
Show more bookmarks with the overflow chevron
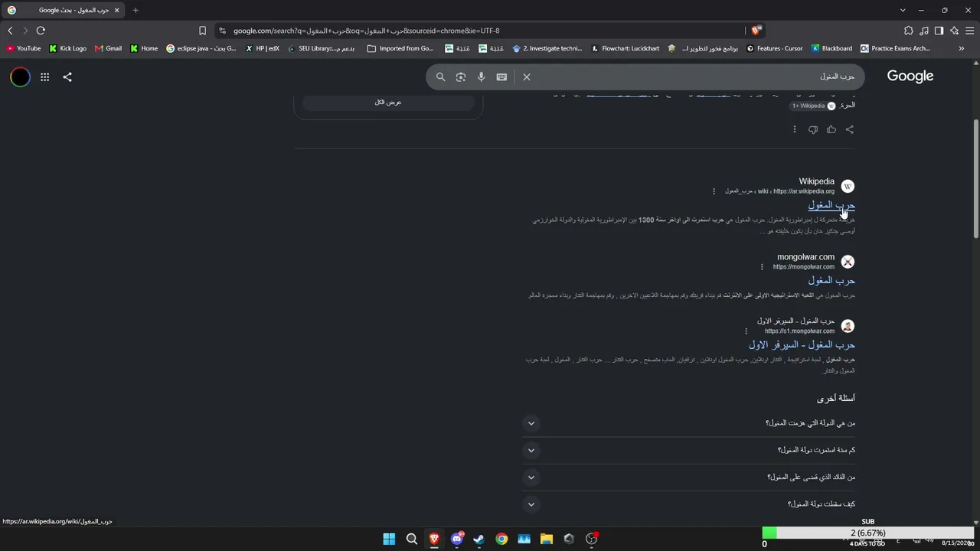[961, 48]
